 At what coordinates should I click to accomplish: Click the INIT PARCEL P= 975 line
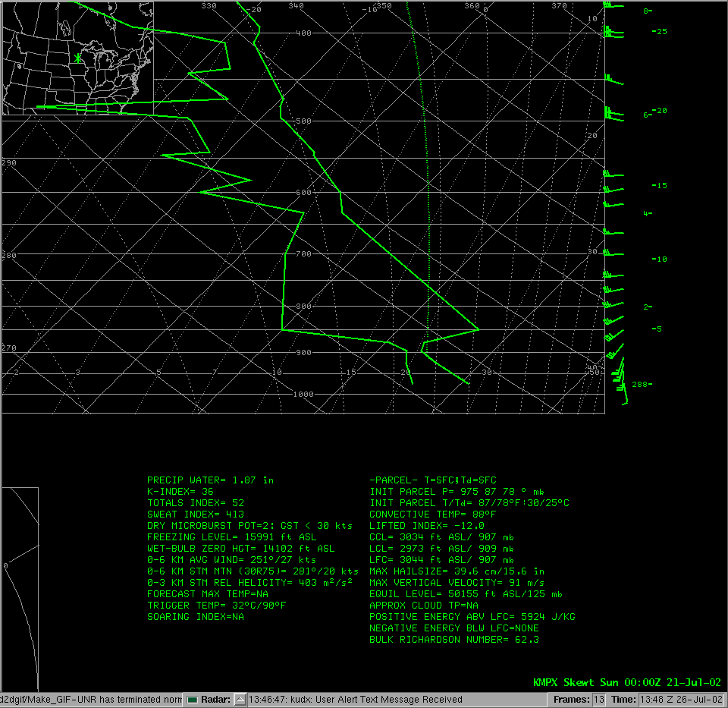pos(457,492)
